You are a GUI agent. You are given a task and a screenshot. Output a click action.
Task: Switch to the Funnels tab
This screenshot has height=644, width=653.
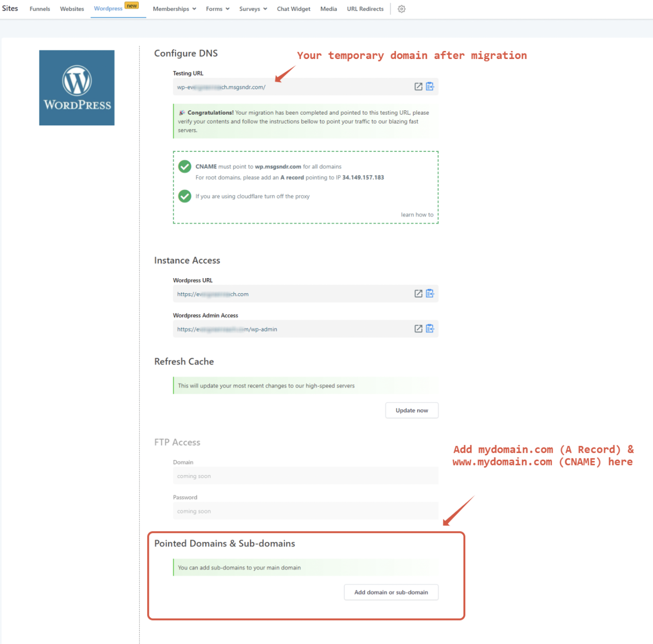pos(40,9)
